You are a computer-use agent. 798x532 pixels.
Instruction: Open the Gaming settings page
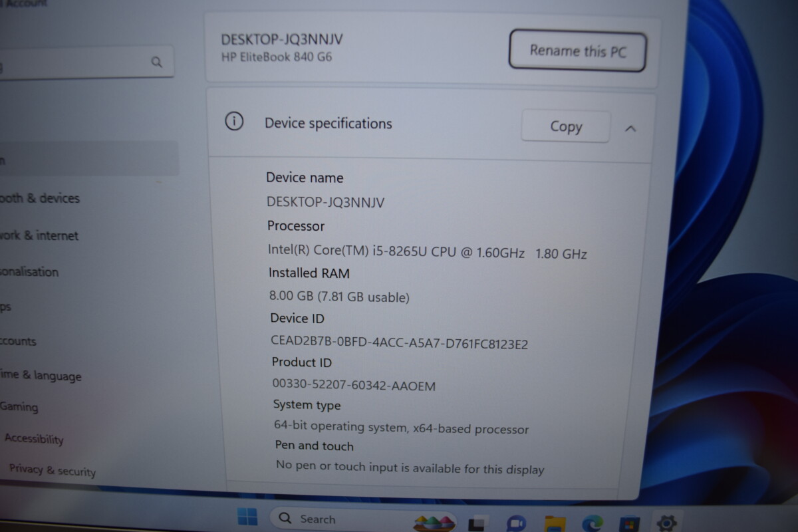tap(19, 406)
